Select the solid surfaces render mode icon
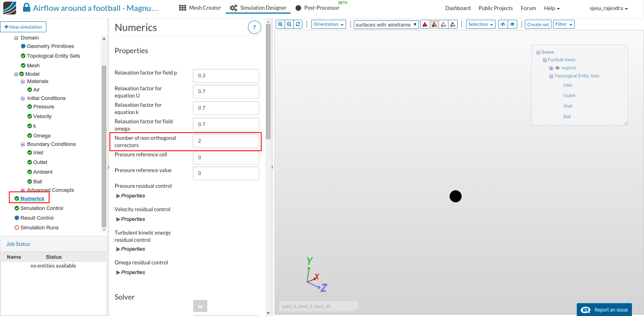Screen dimensions: 644x316 pyautogui.click(x=425, y=25)
